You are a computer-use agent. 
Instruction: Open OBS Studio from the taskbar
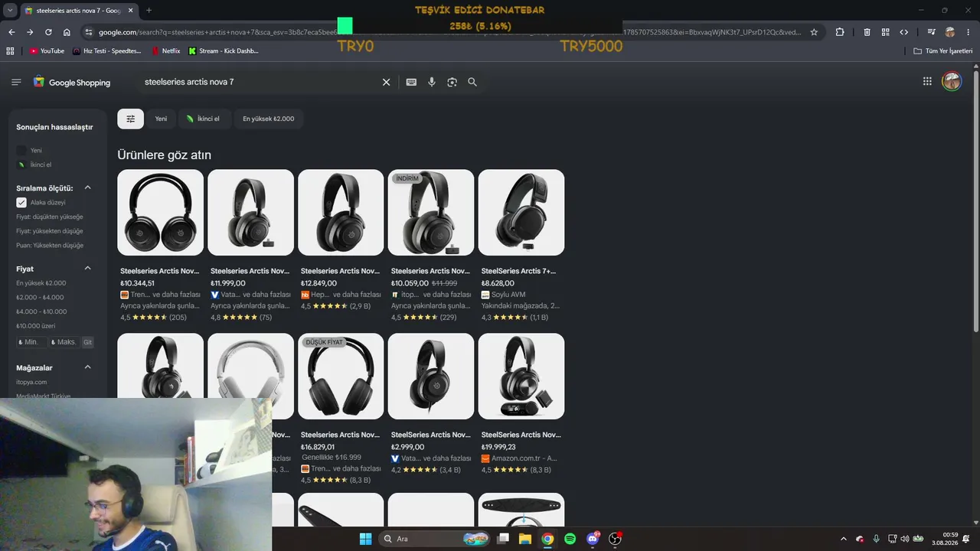point(615,539)
